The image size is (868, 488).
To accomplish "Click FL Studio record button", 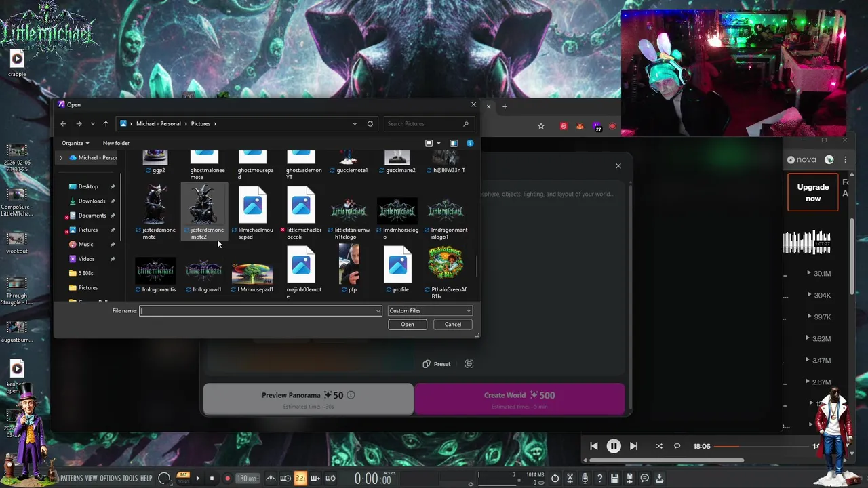I will coord(227,479).
